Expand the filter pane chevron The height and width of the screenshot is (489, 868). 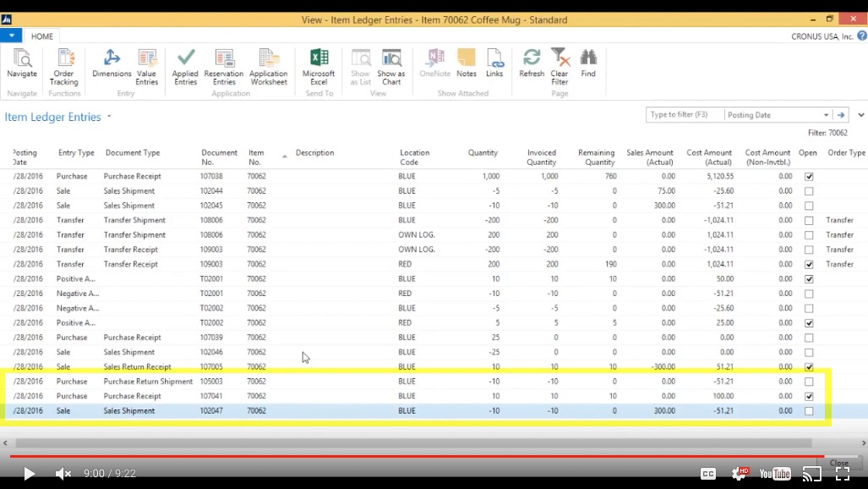860,115
